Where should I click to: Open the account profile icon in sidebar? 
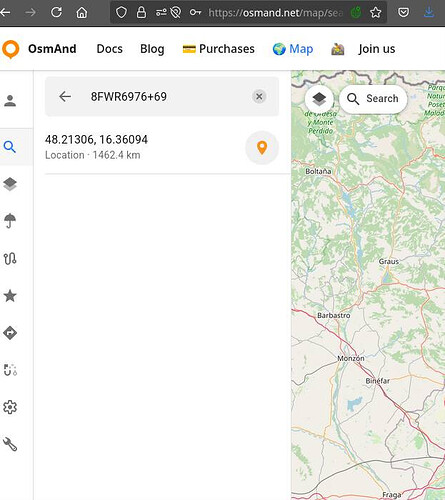coord(10,100)
